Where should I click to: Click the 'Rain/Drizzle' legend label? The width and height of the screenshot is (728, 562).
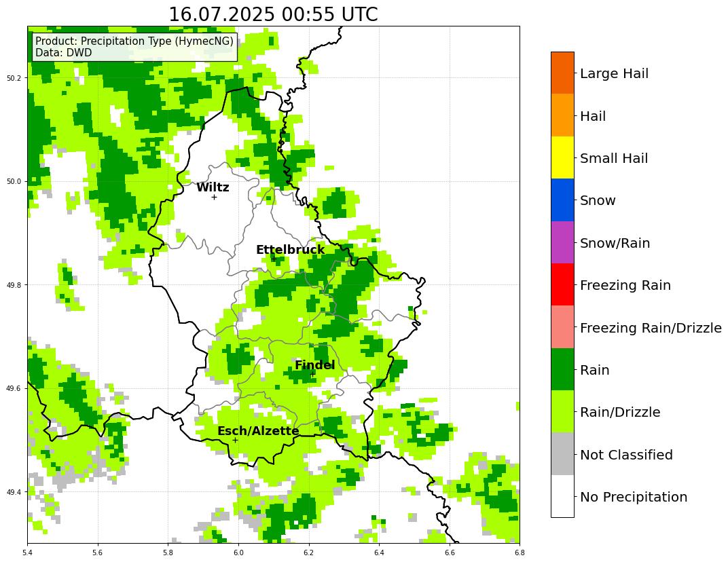(x=620, y=412)
